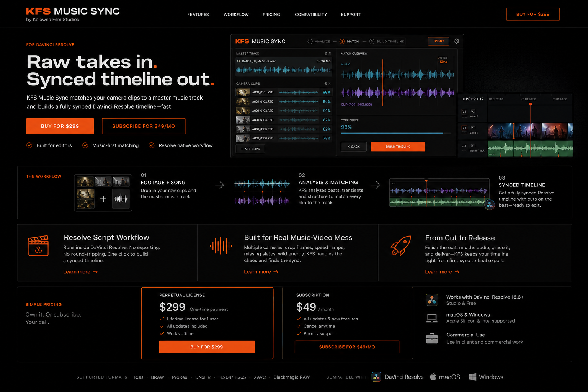Click the clapperboard icon beside Resolve Script Workflow
The height and width of the screenshot is (392, 588).
(x=38, y=246)
